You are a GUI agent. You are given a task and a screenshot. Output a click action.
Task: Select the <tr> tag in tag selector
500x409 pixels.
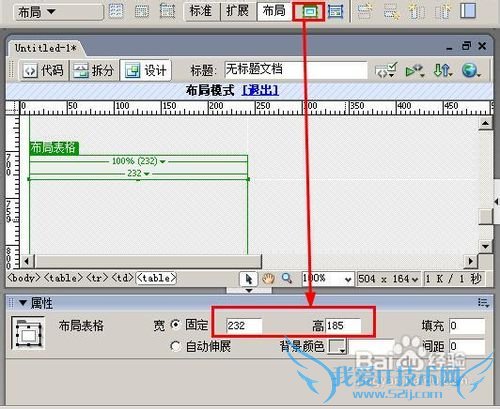point(97,278)
